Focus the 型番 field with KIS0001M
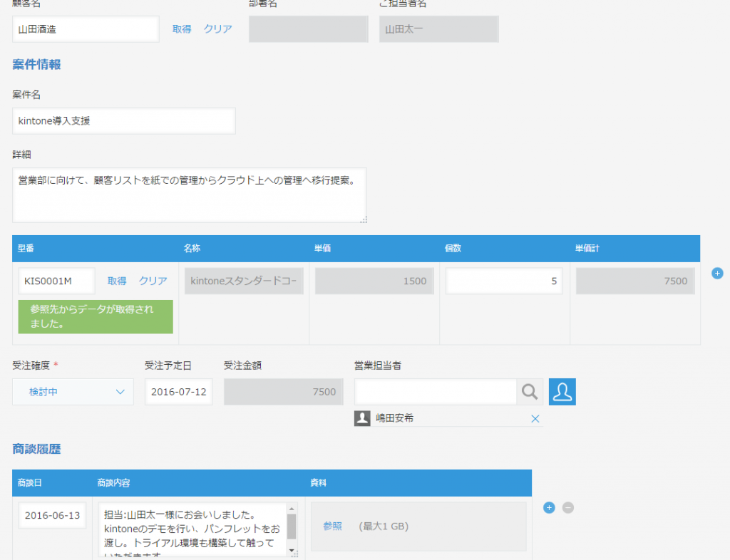Viewport: 730px width, 560px height. [56, 281]
